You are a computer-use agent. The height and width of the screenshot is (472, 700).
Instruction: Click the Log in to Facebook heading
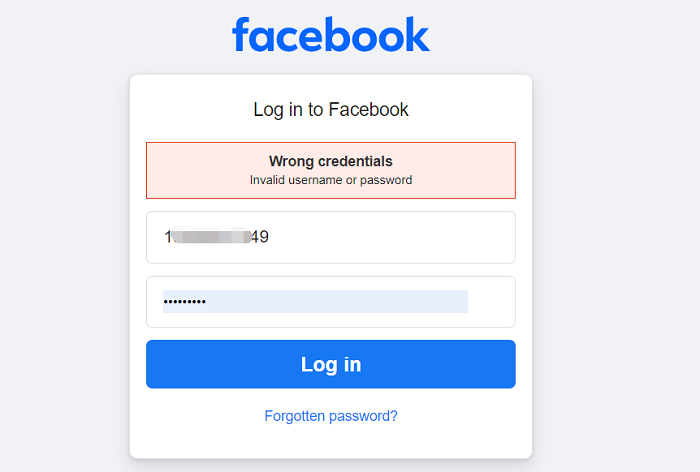pos(331,109)
